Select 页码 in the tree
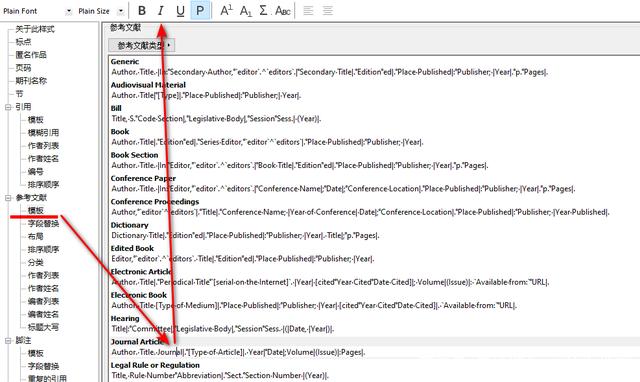640x382 pixels. pos(23,68)
